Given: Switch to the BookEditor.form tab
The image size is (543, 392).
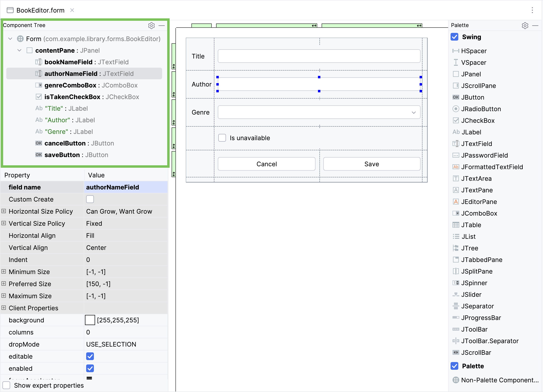Looking at the screenshot, I should 40,10.
